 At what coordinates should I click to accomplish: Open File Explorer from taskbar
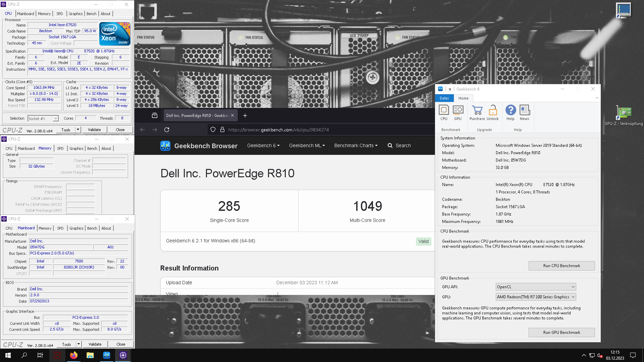coord(90,355)
